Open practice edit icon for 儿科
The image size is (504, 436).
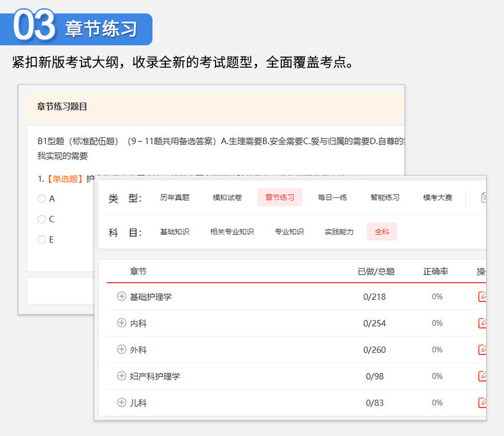coord(482,403)
